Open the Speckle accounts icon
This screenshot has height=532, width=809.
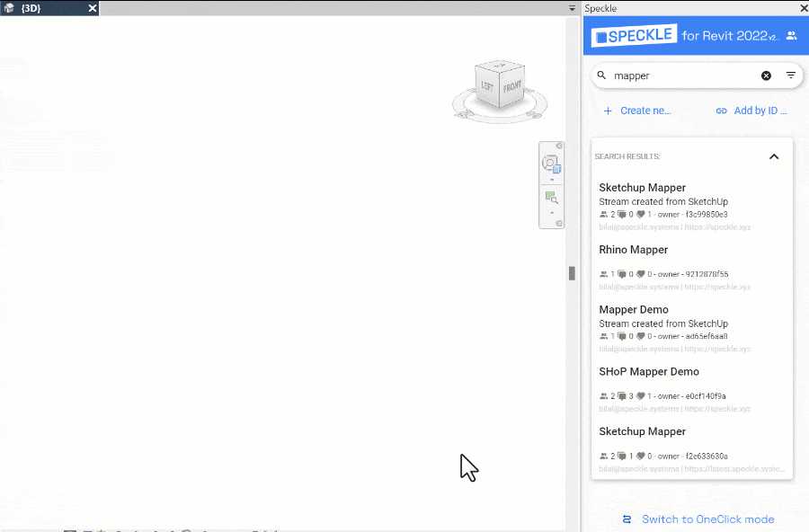(x=791, y=36)
